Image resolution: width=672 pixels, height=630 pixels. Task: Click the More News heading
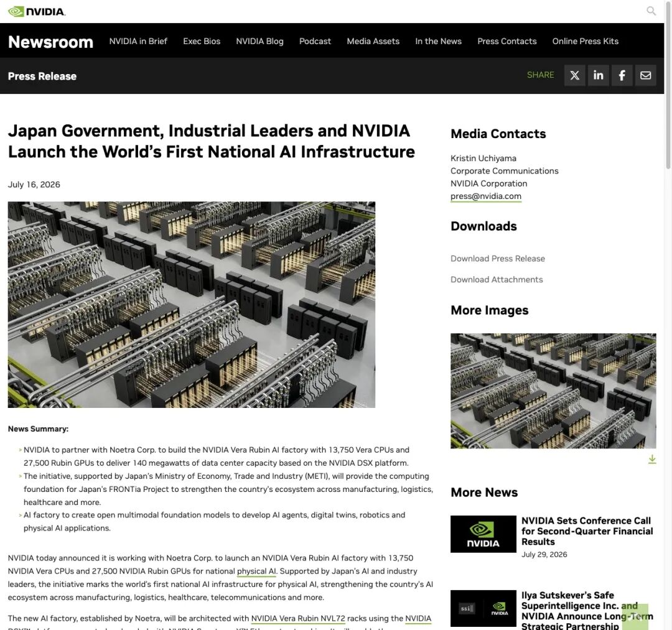pyautogui.click(x=484, y=492)
